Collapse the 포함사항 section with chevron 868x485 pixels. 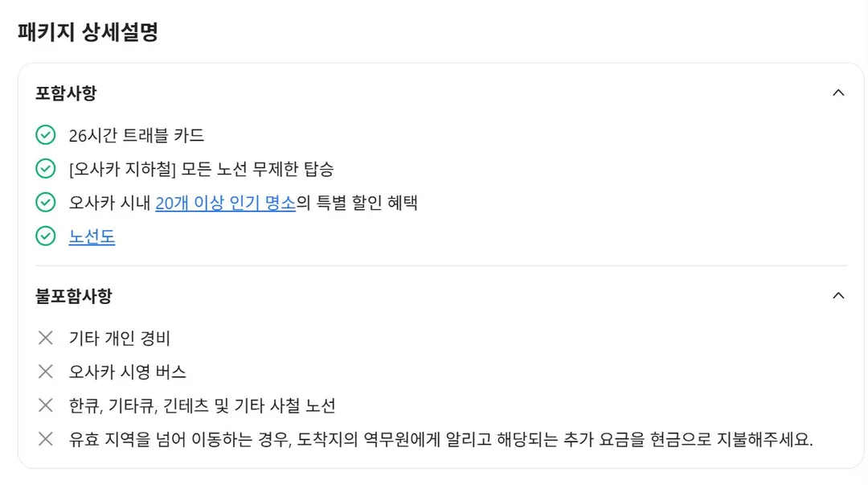pyautogui.click(x=838, y=92)
